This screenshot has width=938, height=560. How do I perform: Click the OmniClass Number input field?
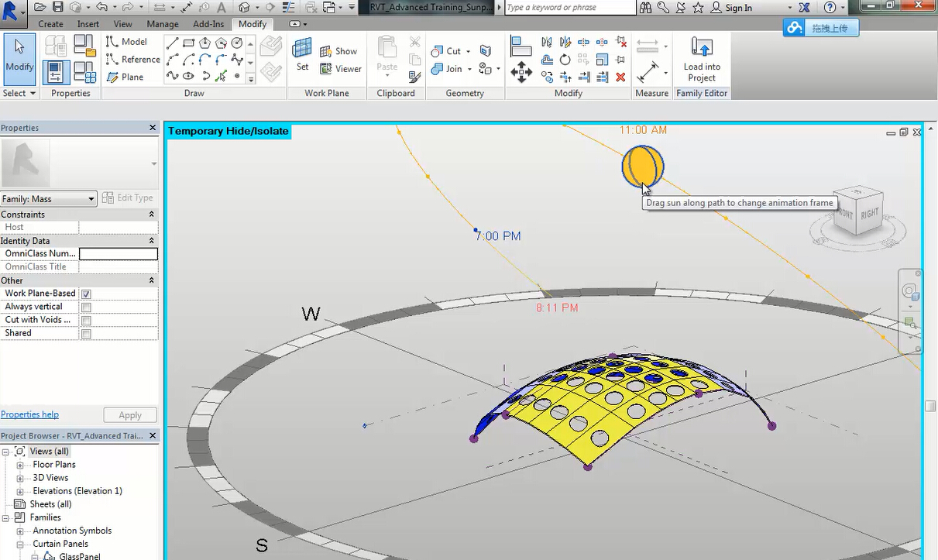(118, 254)
